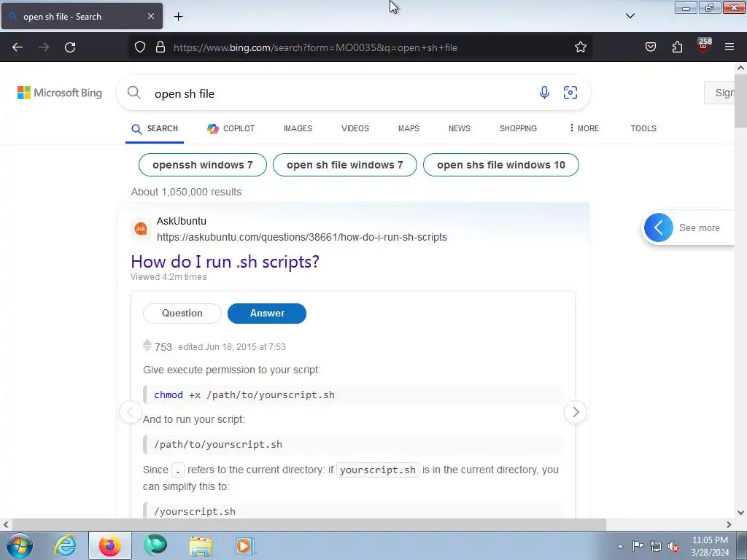Select the Search tab

[155, 128]
